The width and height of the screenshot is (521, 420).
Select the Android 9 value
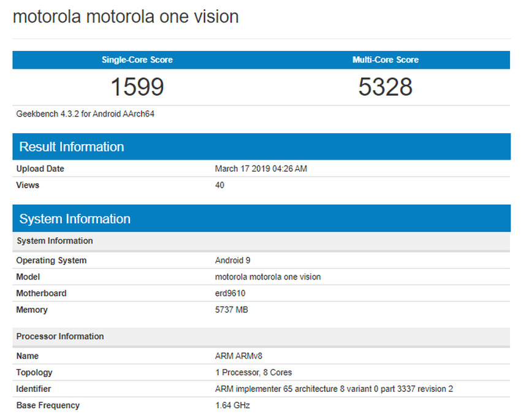(x=233, y=261)
